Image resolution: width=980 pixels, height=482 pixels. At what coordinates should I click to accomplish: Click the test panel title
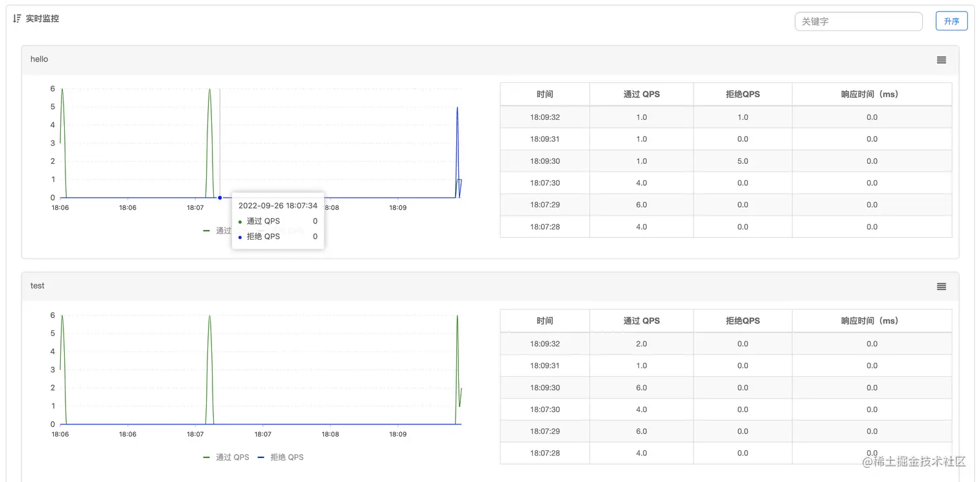tap(38, 286)
